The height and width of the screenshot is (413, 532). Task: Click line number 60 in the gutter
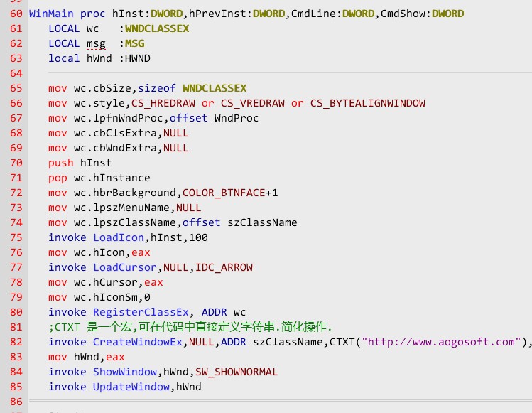[x=16, y=14]
